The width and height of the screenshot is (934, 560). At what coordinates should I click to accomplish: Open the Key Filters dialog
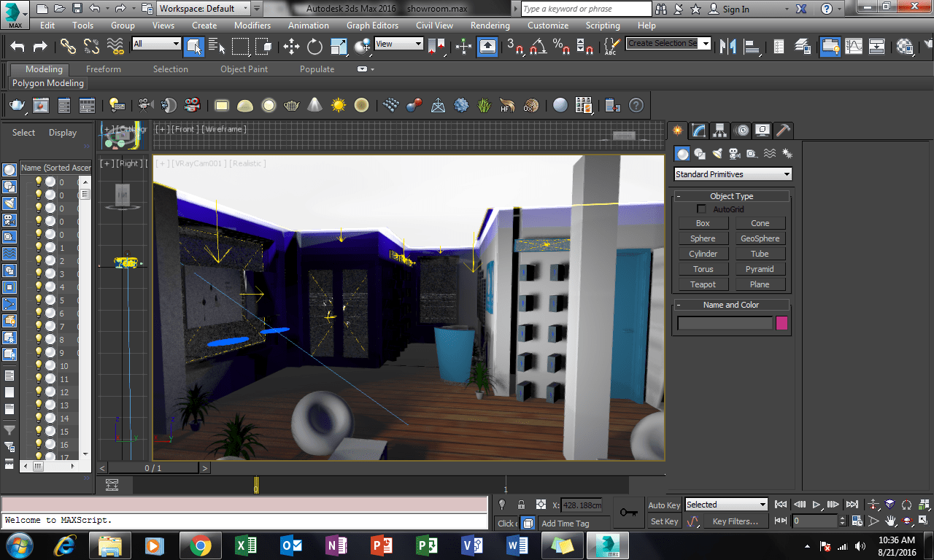pos(735,521)
